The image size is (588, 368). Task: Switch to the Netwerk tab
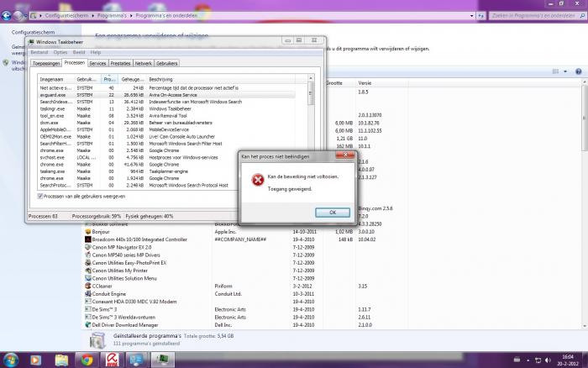(144, 63)
